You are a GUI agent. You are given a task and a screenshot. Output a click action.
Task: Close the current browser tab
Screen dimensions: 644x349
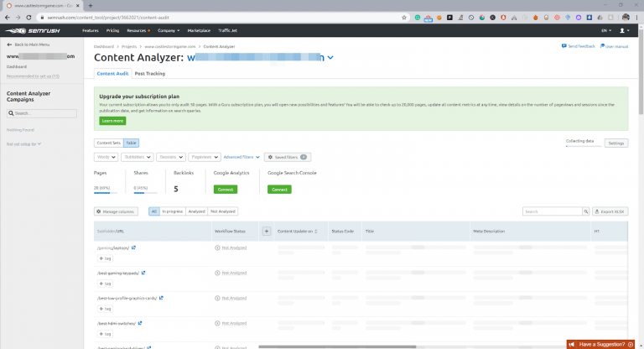pos(78,6)
